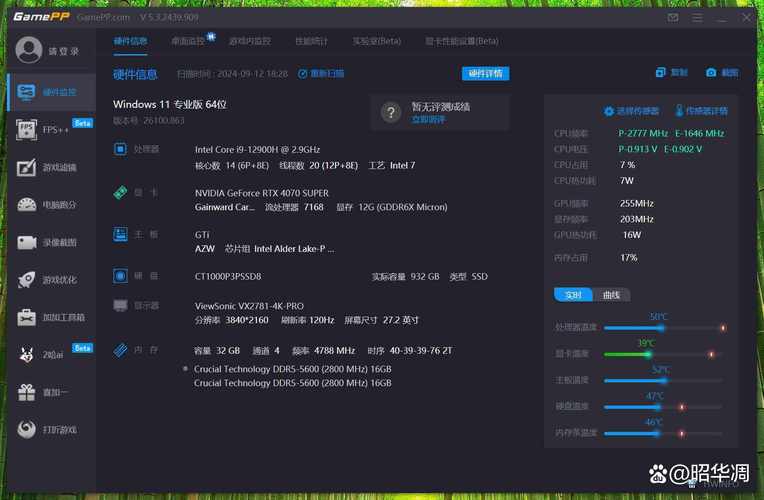The height and width of the screenshot is (500, 764).
Task: Click the blue 硬件详情 hardware details button
Action: (x=485, y=74)
